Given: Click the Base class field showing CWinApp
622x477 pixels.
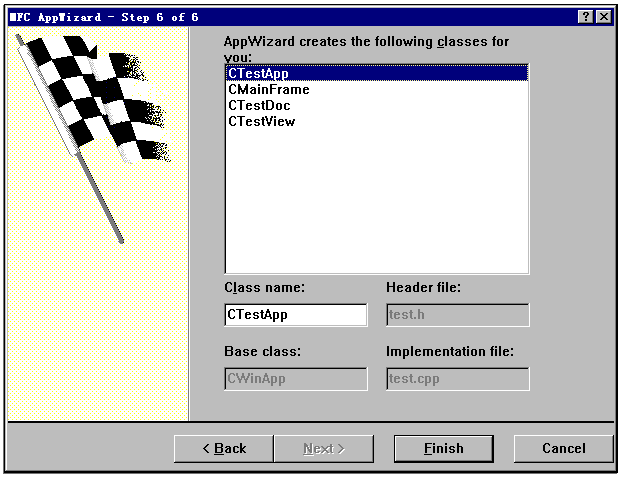Looking at the screenshot, I should point(296,379).
